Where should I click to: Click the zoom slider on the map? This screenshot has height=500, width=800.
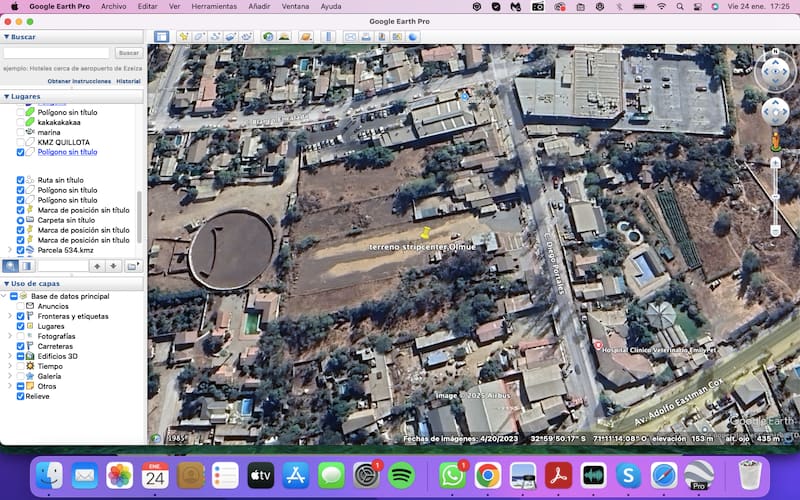point(776,196)
